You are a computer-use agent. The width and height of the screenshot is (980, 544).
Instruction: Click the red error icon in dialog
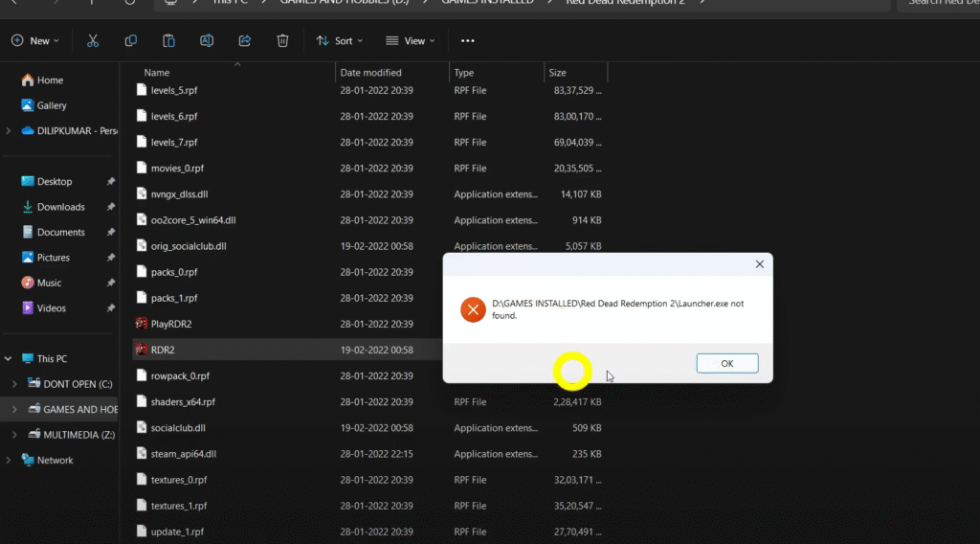tap(473, 309)
